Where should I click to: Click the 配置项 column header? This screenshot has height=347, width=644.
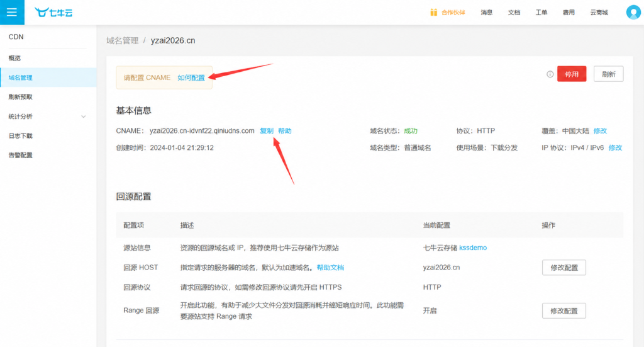134,225
